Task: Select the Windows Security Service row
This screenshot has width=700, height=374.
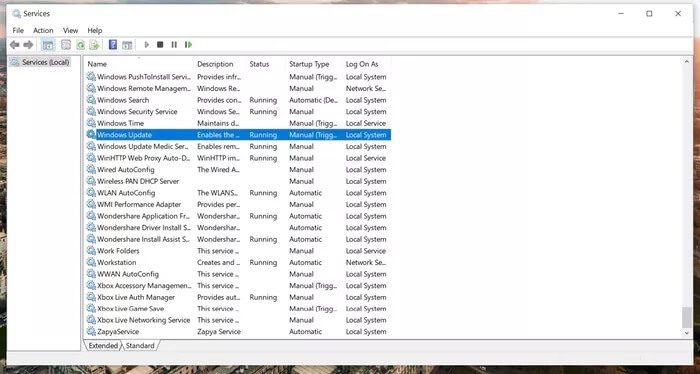Action: (238, 112)
